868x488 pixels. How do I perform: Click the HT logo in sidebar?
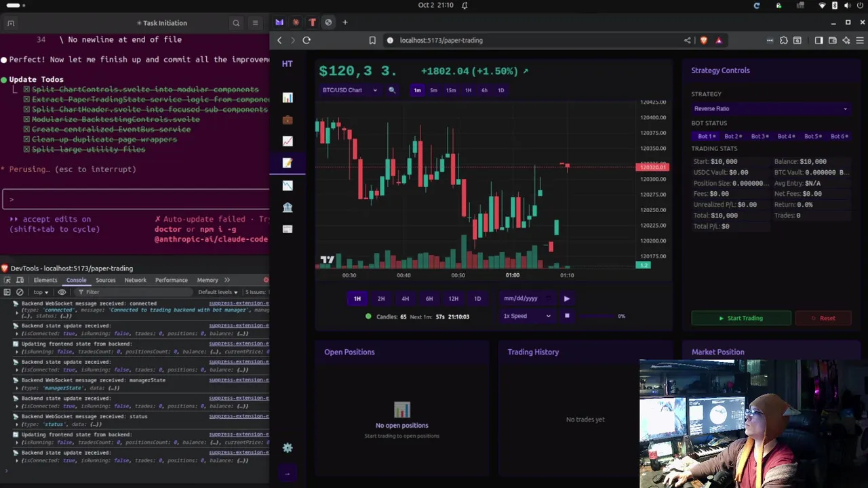click(288, 64)
